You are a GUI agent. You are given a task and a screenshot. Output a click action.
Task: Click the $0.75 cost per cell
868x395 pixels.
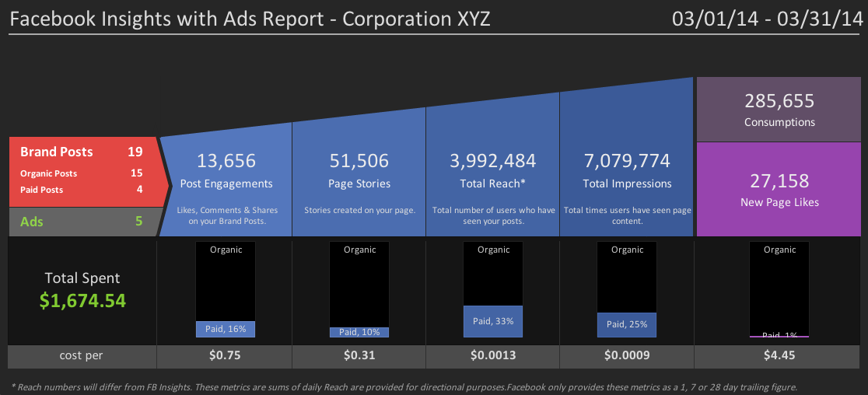(x=225, y=355)
